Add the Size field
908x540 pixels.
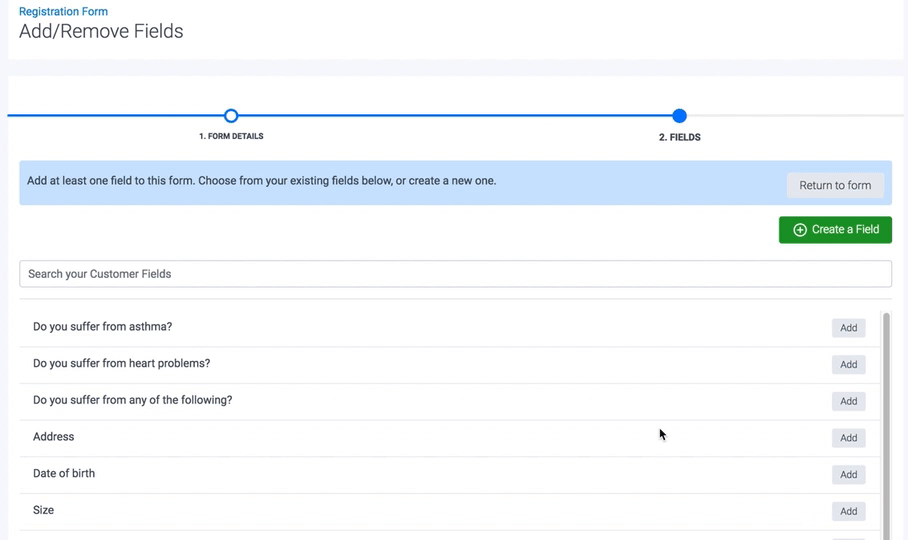pyautogui.click(x=848, y=511)
